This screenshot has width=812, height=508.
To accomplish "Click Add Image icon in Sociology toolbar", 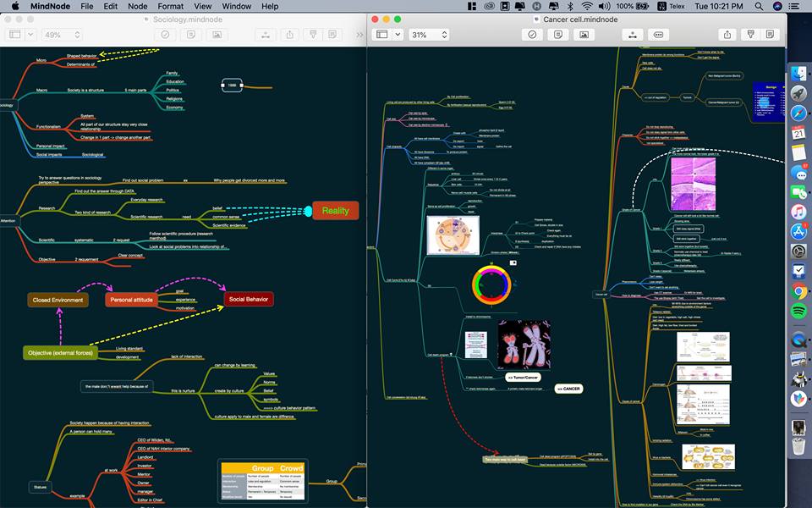I will pos(217,35).
